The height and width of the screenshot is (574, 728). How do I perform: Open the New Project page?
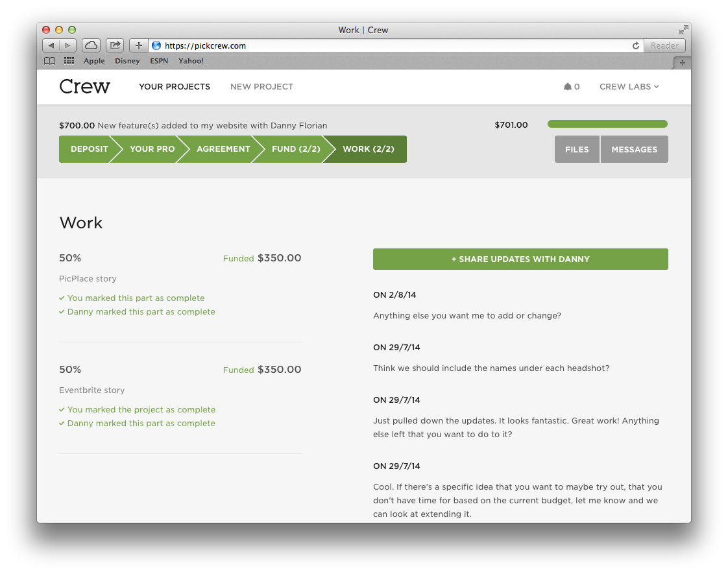click(x=262, y=87)
